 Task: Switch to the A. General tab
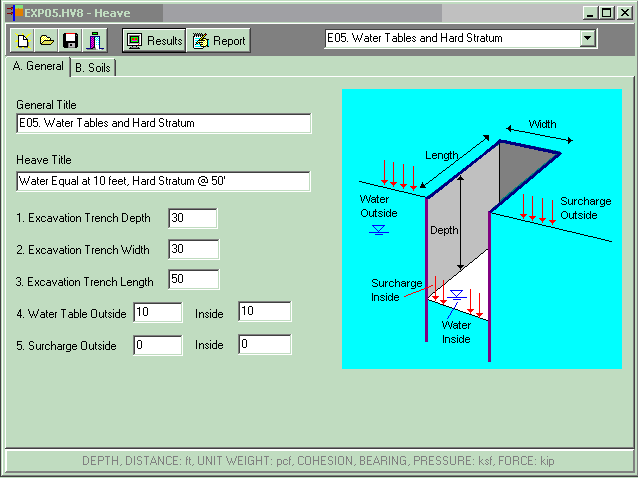(37, 66)
